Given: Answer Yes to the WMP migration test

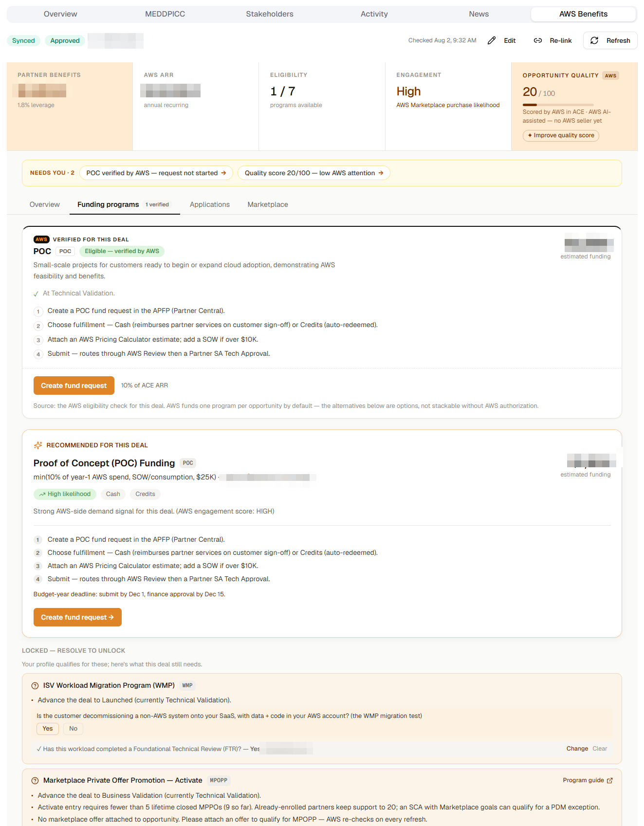Looking at the screenshot, I should (x=48, y=729).
